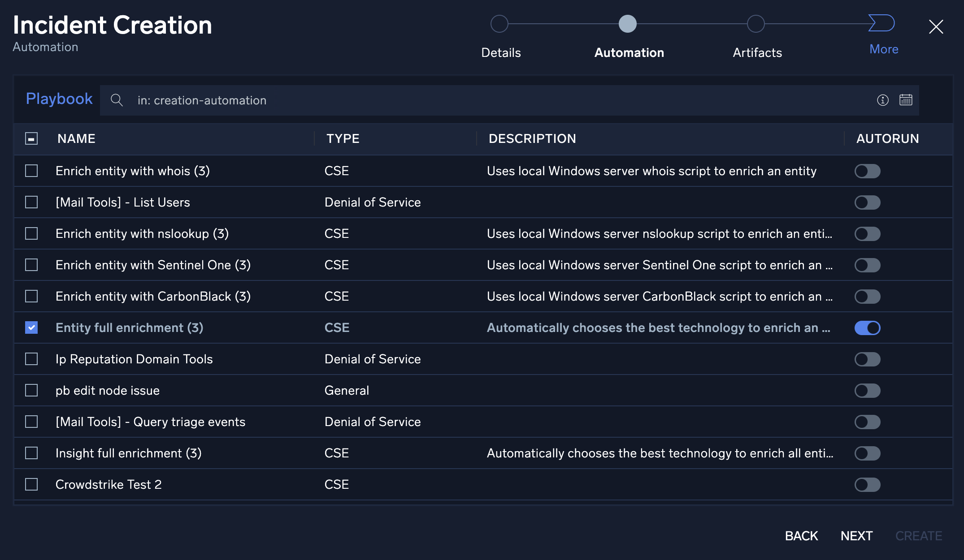This screenshot has height=560, width=964.
Task: Select the checkbox for Crowdstrike Test 2
Action: pyautogui.click(x=31, y=484)
